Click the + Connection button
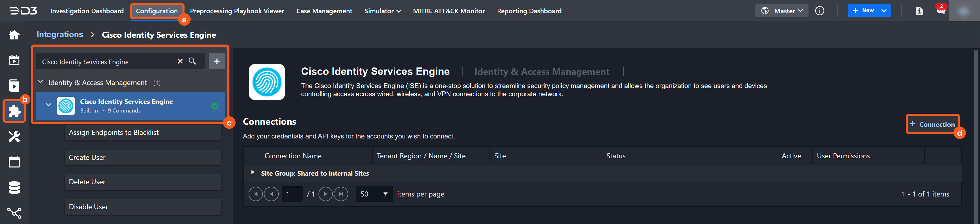 [932, 124]
